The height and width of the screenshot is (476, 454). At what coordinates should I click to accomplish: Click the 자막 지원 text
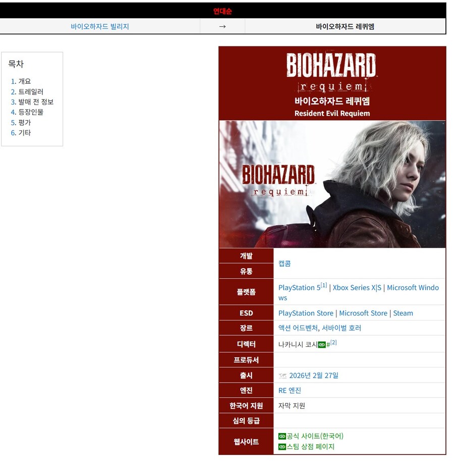(292, 405)
